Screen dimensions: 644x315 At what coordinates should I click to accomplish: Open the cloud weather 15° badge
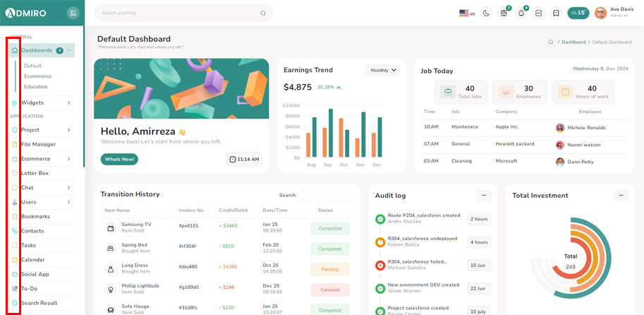(578, 13)
